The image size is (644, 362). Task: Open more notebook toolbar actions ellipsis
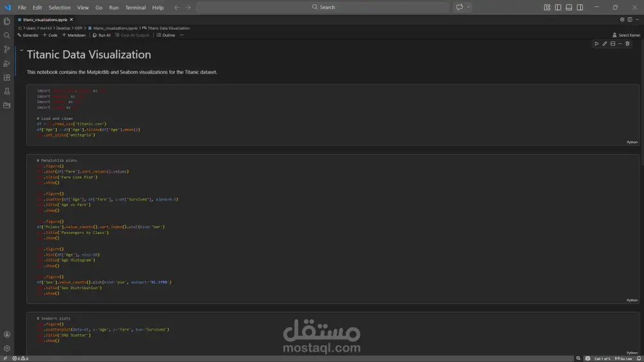click(x=182, y=35)
